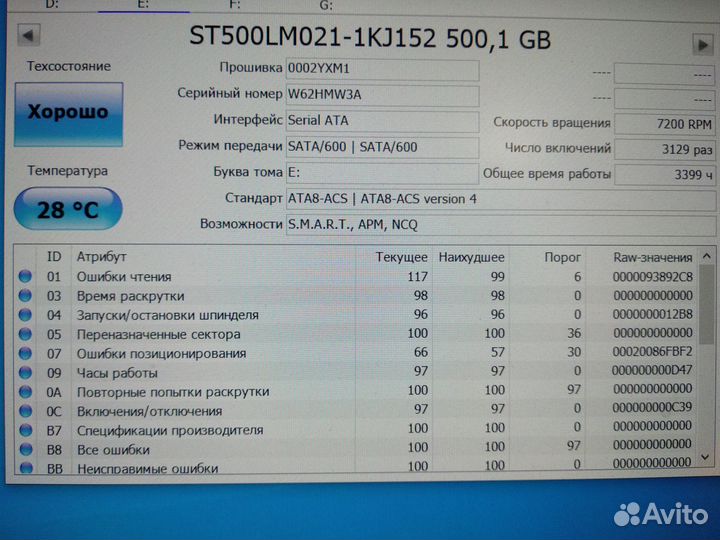Click raw value 000000000D47
Image resolution: width=720 pixels, height=540 pixels.
652,371
